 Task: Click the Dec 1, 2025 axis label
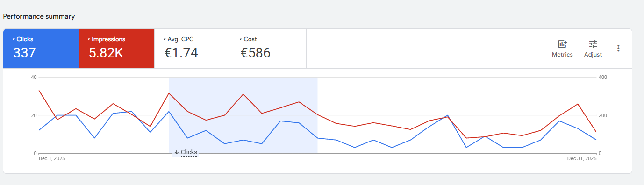(x=51, y=159)
